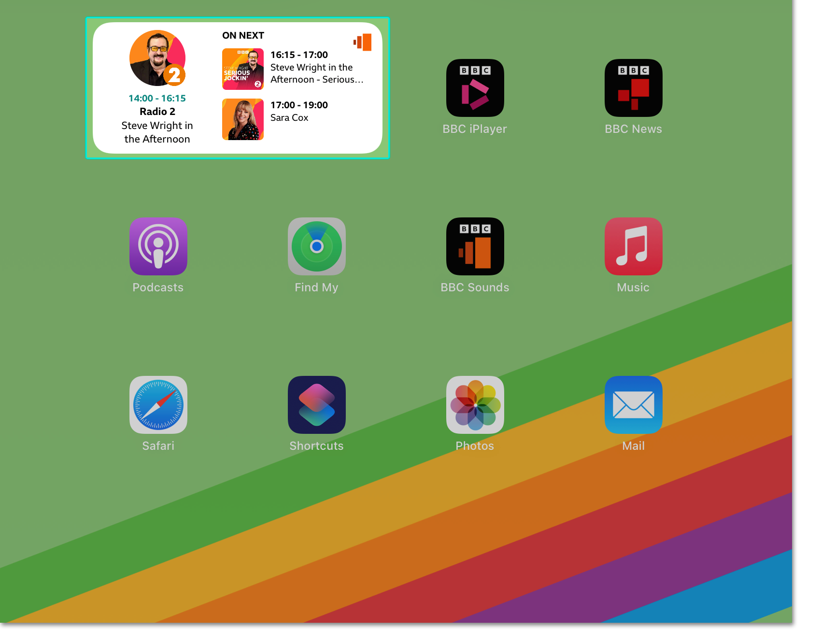Open the Find My app
This screenshot has height=644, width=821.
(316, 246)
